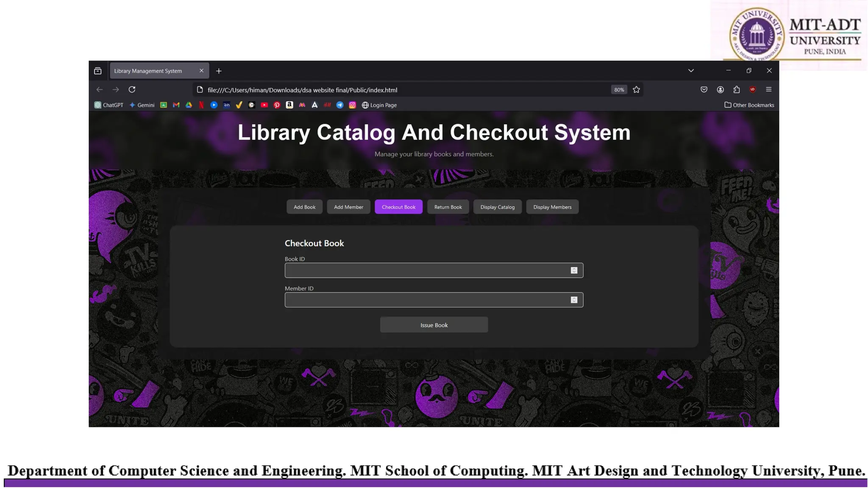
Task: Open the Other Bookmarks folder
Action: pyautogui.click(x=749, y=105)
